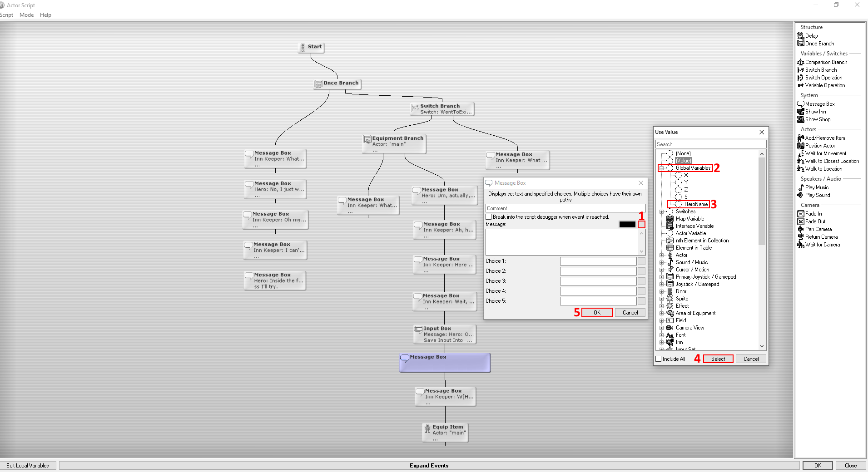Select the Interface Variable tree item
The height and width of the screenshot is (472, 868).
(x=694, y=226)
